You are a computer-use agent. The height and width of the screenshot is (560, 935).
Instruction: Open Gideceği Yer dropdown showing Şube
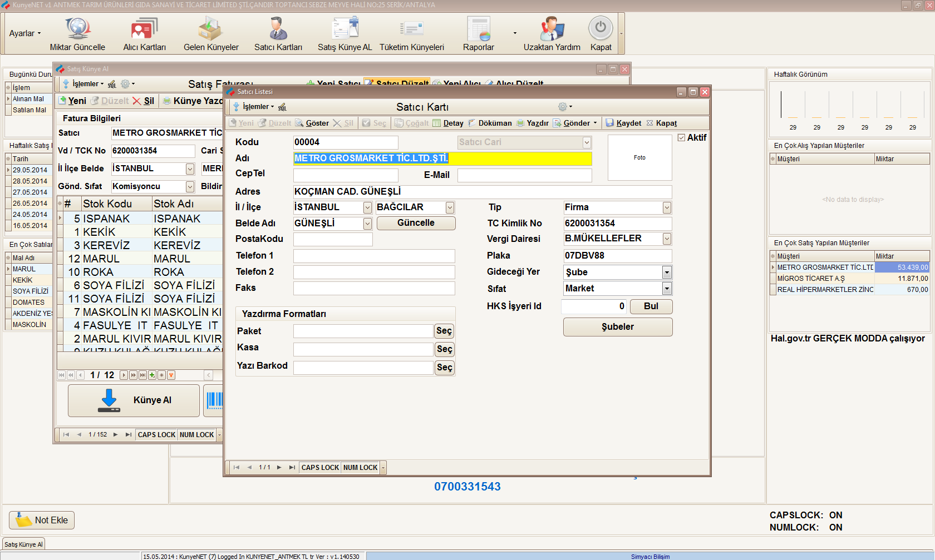pyautogui.click(x=667, y=272)
